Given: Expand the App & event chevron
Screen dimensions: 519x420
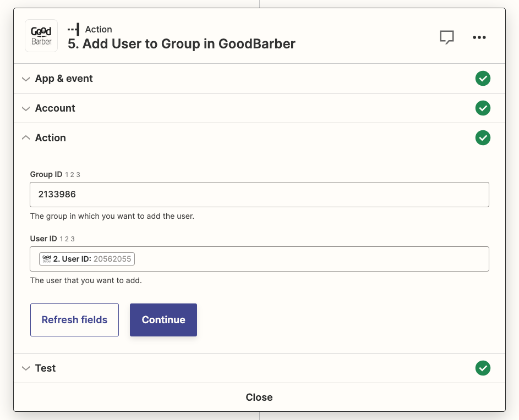Looking at the screenshot, I should pyautogui.click(x=25, y=79).
